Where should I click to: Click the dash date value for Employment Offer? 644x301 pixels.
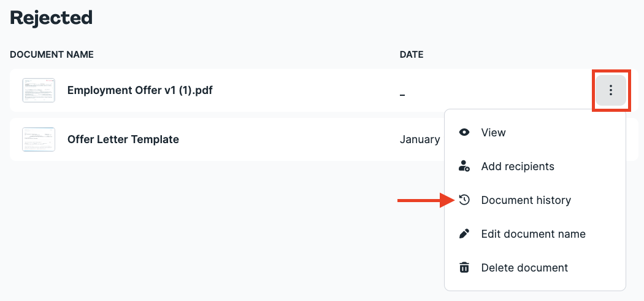[x=402, y=95]
